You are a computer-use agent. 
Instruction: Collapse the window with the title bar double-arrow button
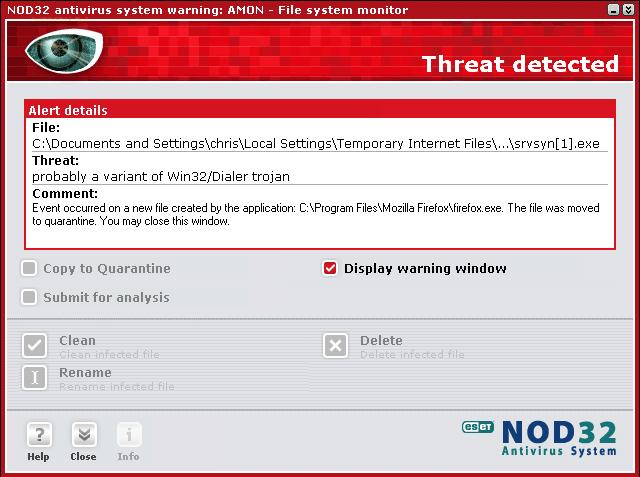tap(629, 10)
